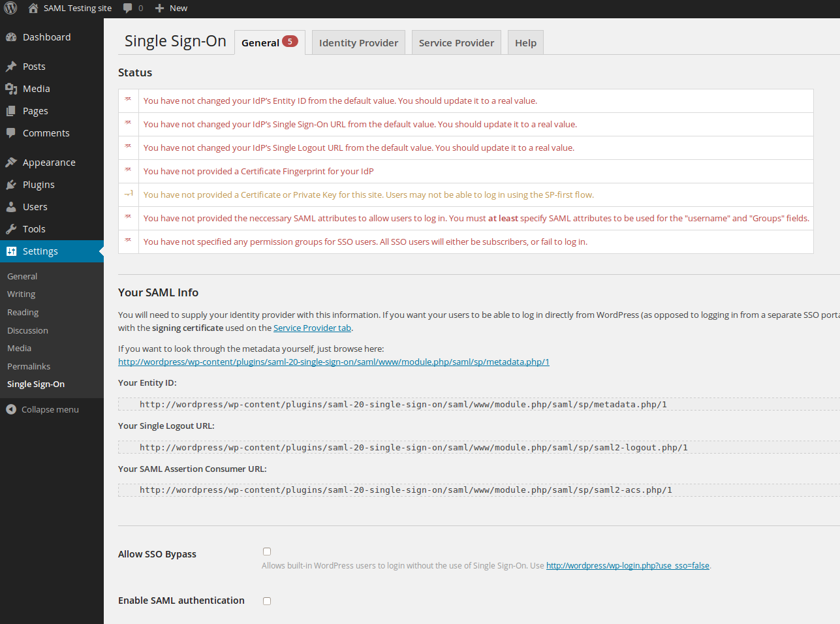
Task: Open Writing settings submenu item
Action: pos(22,294)
